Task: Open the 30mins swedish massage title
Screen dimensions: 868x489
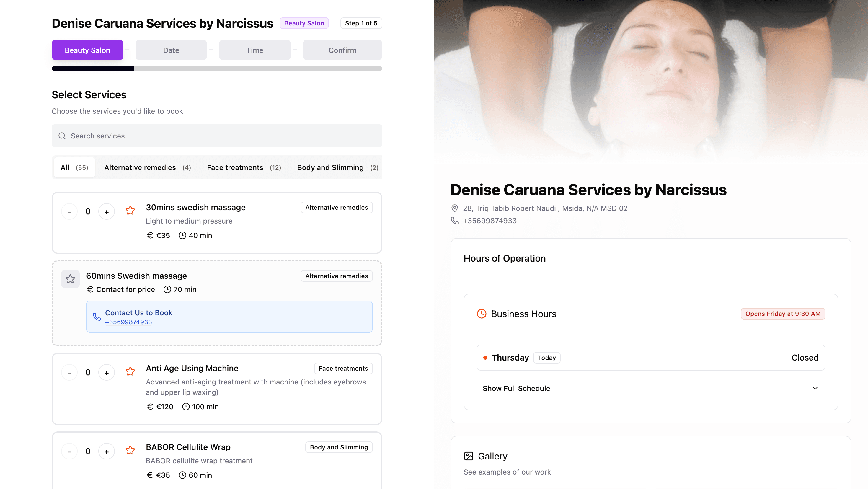Action: [x=196, y=208]
